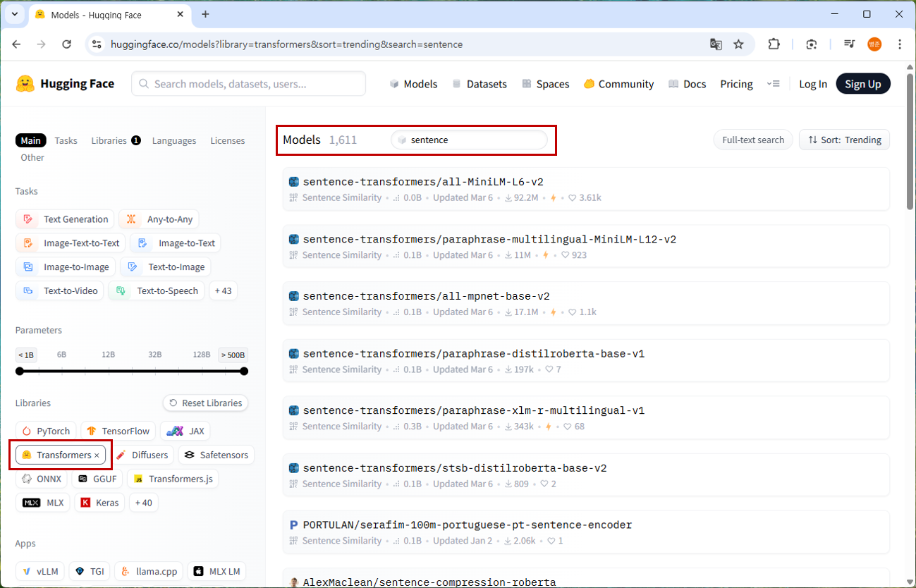
Task: Switch to the Other filter tab
Action: (32, 157)
